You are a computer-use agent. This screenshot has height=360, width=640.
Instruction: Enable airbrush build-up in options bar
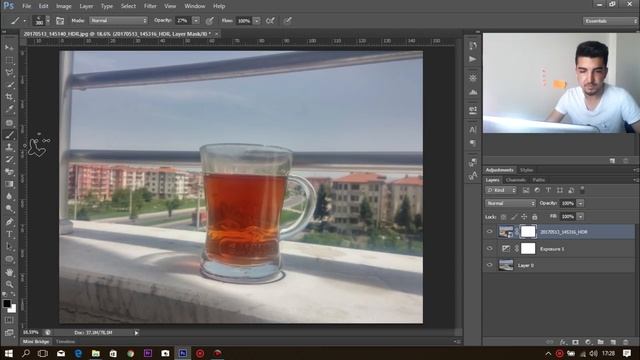[270, 20]
